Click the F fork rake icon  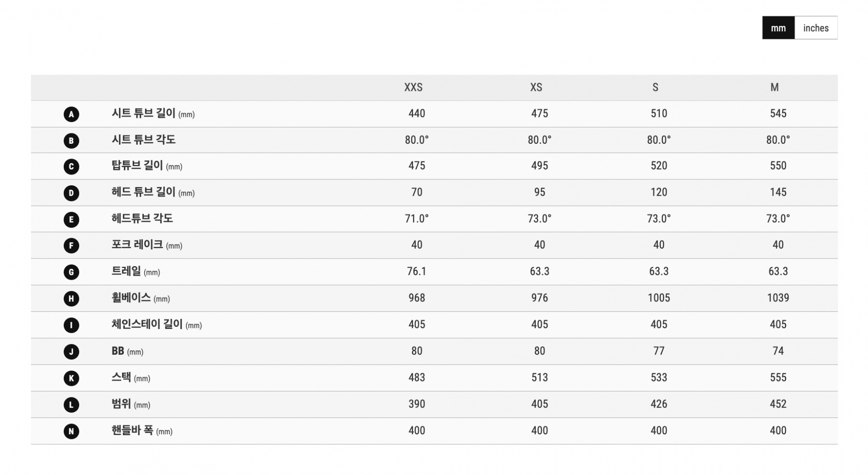[71, 246]
